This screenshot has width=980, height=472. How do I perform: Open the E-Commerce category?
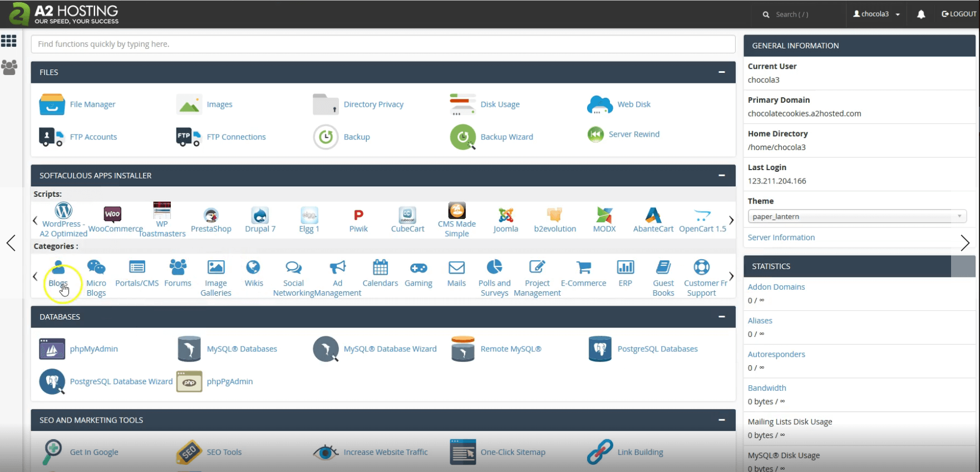(583, 268)
